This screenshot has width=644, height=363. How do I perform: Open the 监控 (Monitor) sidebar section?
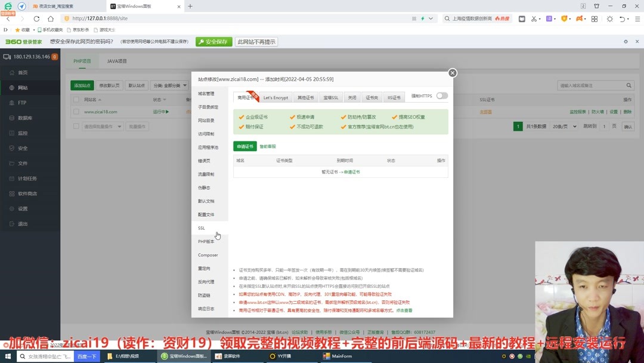(24, 133)
